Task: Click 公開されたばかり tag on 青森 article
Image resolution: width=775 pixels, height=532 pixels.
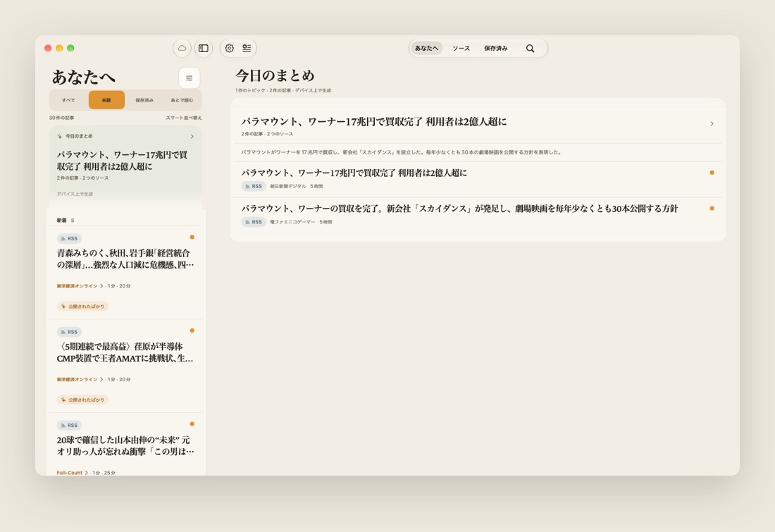Action: click(82, 306)
